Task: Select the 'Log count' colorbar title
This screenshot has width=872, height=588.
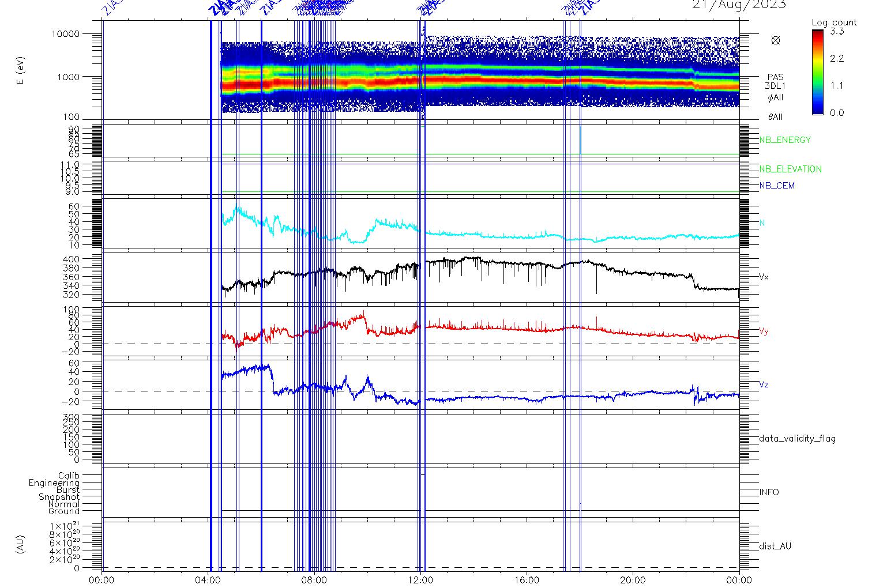Action: tap(834, 22)
